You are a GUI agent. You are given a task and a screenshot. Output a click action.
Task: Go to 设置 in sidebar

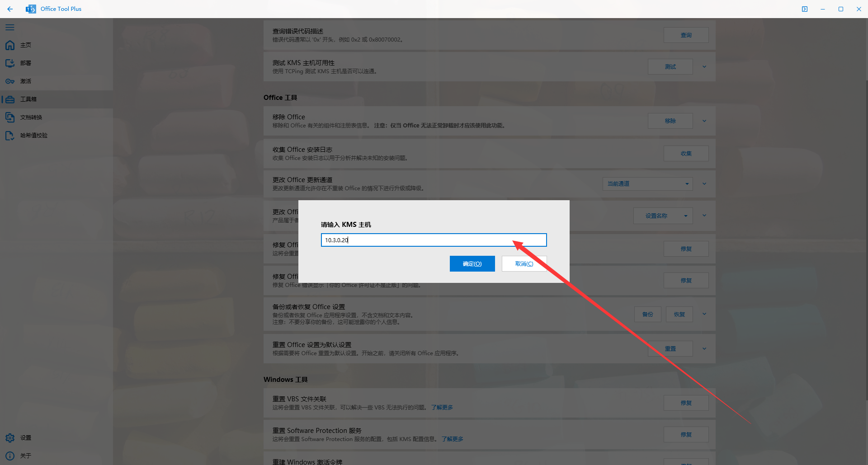[26, 438]
